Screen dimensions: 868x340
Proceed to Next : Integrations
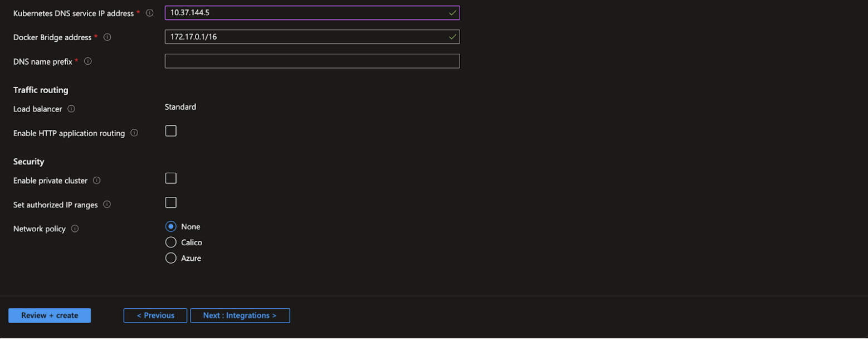pos(240,315)
